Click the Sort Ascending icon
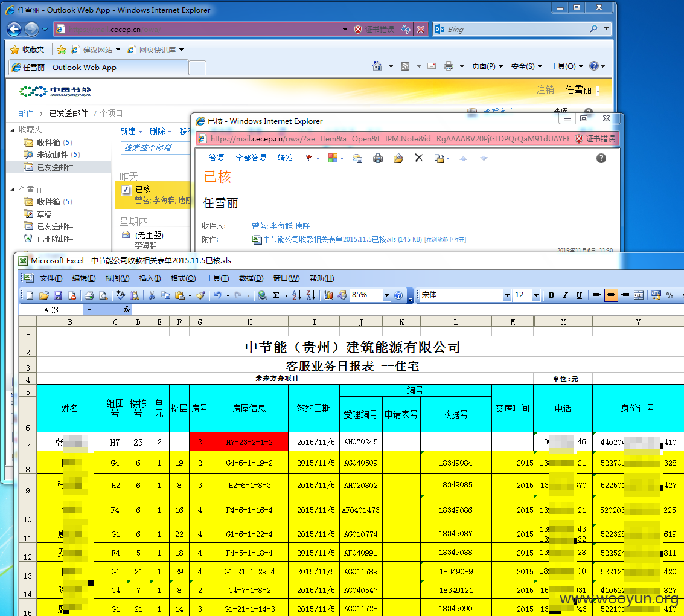Viewport: 684px width, 616px height. (x=296, y=295)
